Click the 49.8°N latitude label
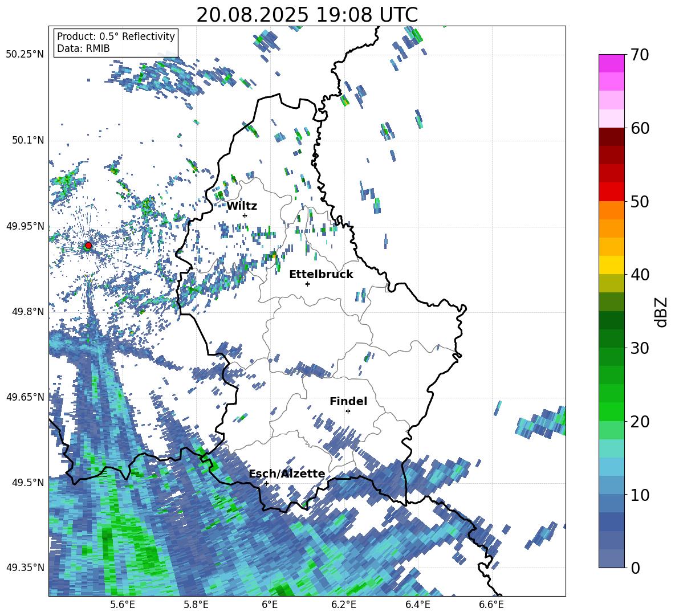Image resolution: width=675 pixels, height=616 pixels. pos(27,312)
